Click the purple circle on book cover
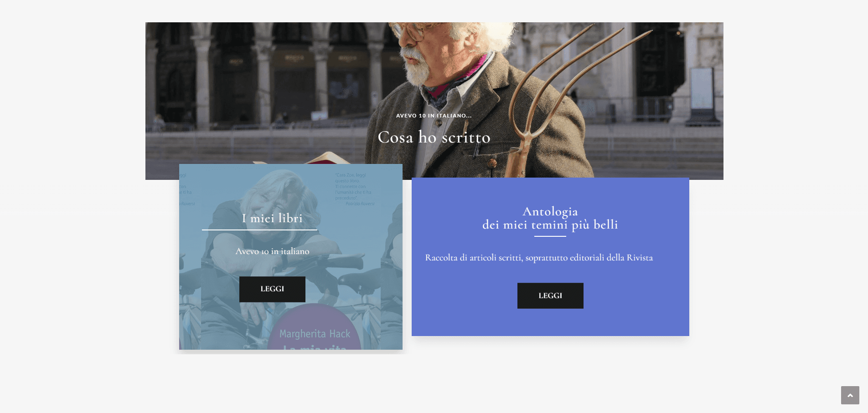 (x=315, y=327)
